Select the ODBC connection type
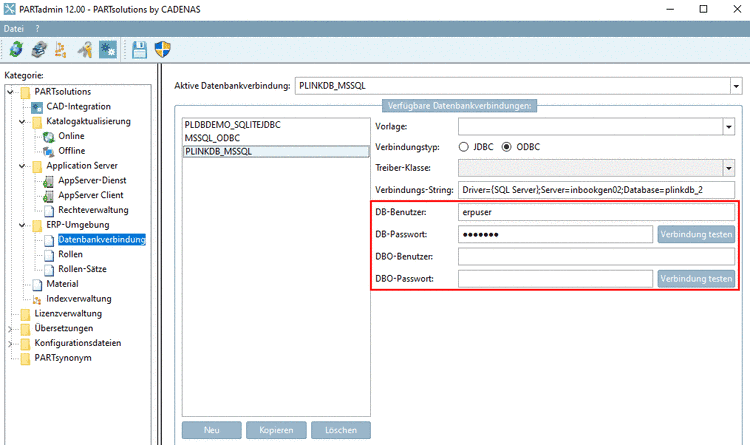Screen dimensions: 750x445 tap(507, 147)
